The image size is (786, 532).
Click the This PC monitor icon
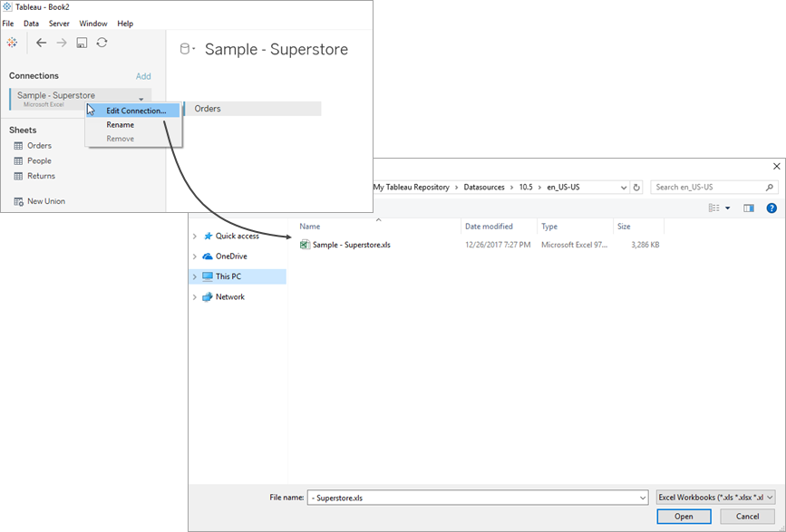[x=208, y=276]
